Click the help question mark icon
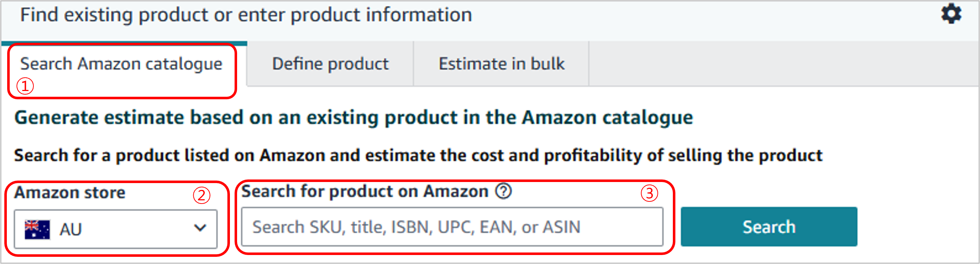Screen dimensions: 980x264 504,191
